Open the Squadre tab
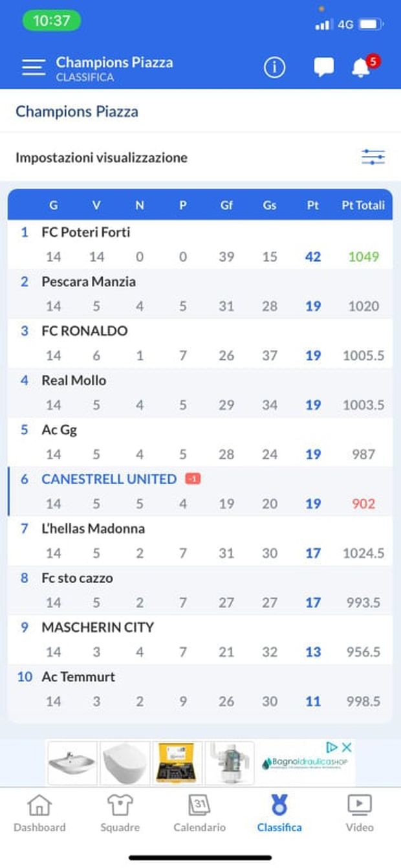Viewport: 401px width, 868px height. tap(120, 814)
